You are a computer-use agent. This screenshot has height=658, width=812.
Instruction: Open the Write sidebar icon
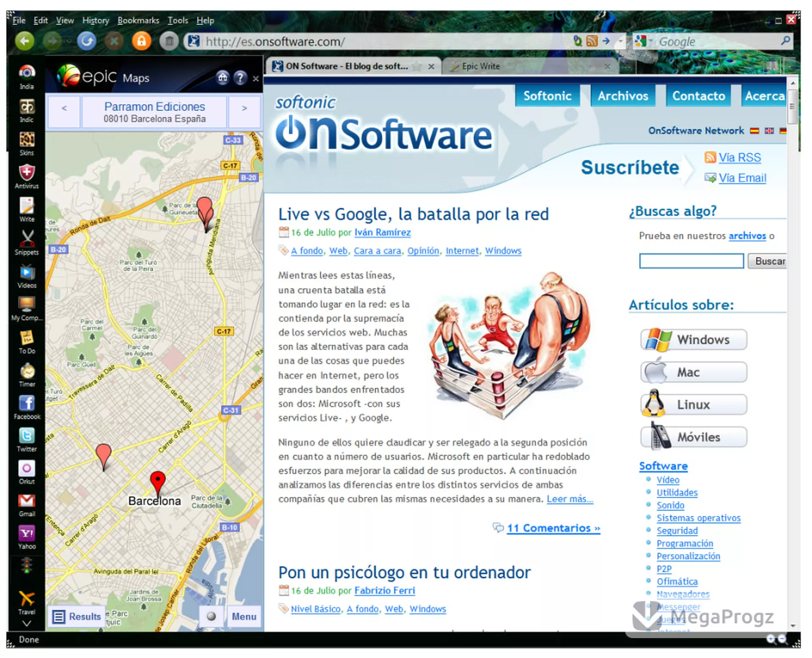[27, 210]
